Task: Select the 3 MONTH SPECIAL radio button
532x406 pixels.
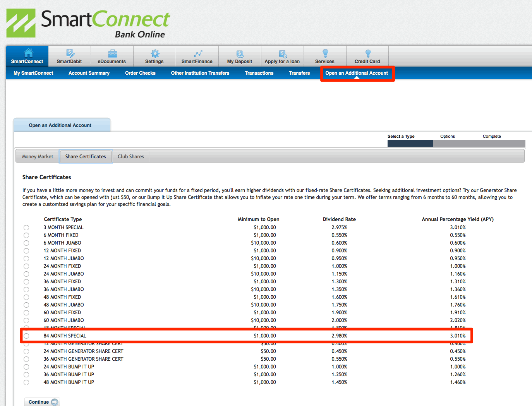Action: point(26,228)
